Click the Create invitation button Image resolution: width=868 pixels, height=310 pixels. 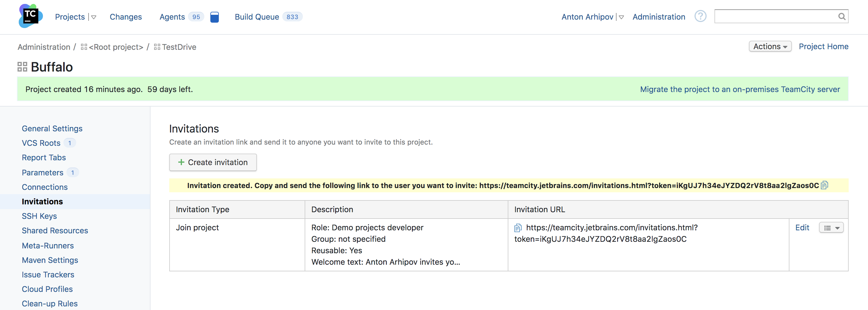click(213, 162)
